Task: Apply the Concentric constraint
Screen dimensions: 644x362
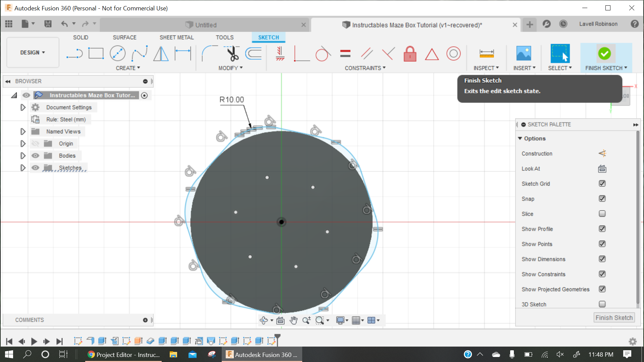Action: pos(453,54)
